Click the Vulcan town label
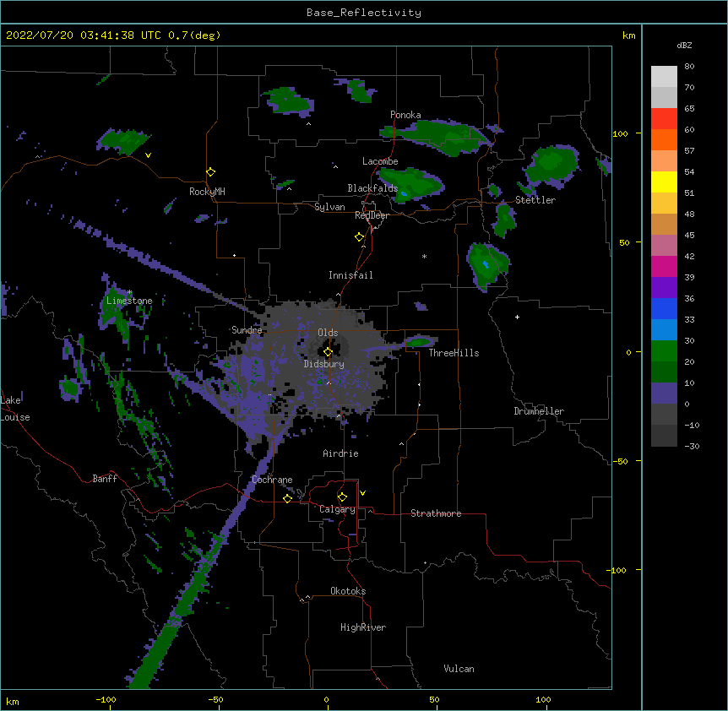 coord(459,669)
